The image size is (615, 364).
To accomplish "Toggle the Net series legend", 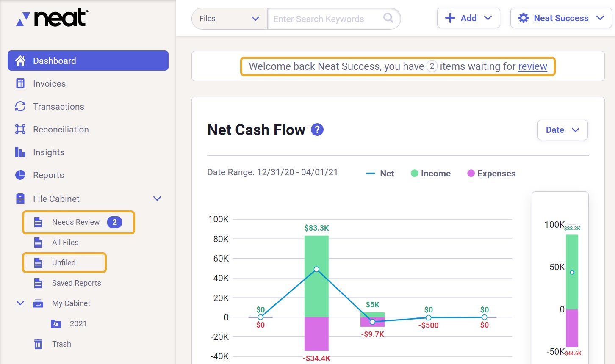I will tap(380, 174).
